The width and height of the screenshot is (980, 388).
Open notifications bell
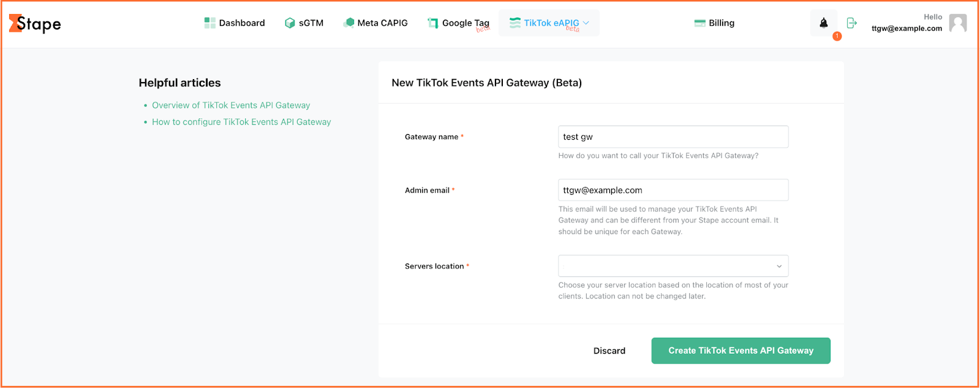tap(824, 23)
